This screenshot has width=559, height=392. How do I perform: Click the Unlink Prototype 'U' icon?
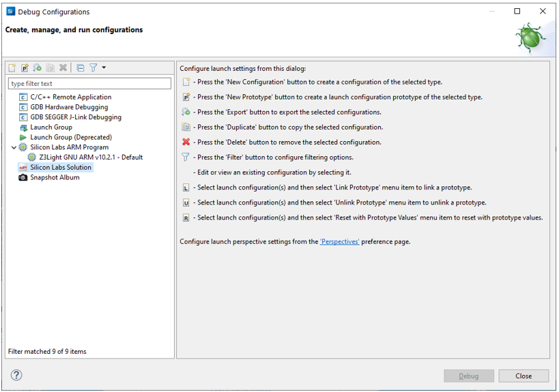(x=186, y=202)
